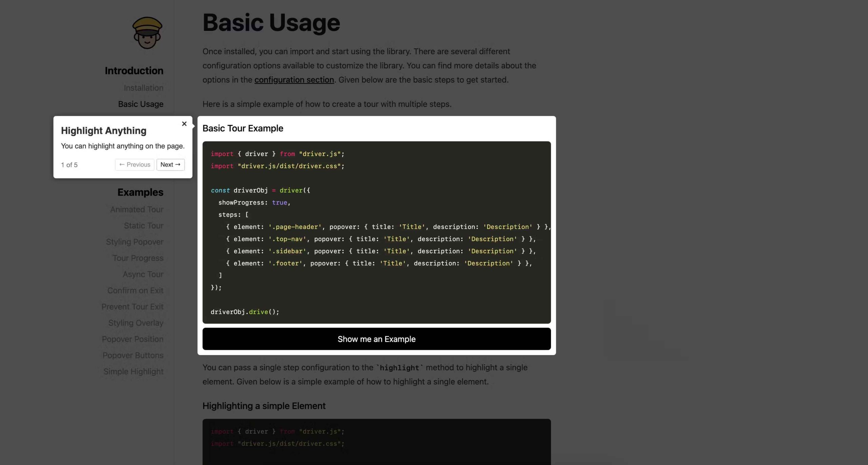Screen dimensions: 868x465
Task: Click the '.sidebar' element code line
Action: tap(381, 251)
